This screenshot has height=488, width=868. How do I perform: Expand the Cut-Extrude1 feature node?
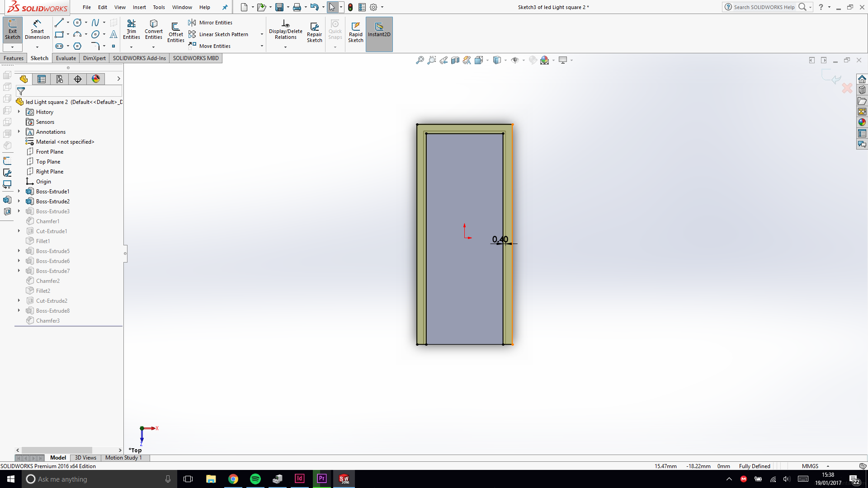[x=19, y=231]
